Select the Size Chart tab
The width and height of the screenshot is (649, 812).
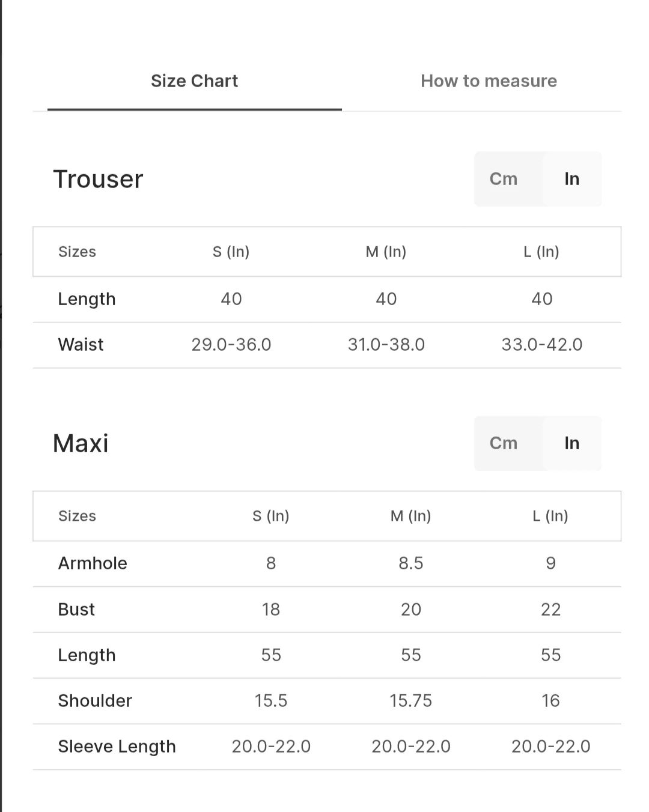194,81
